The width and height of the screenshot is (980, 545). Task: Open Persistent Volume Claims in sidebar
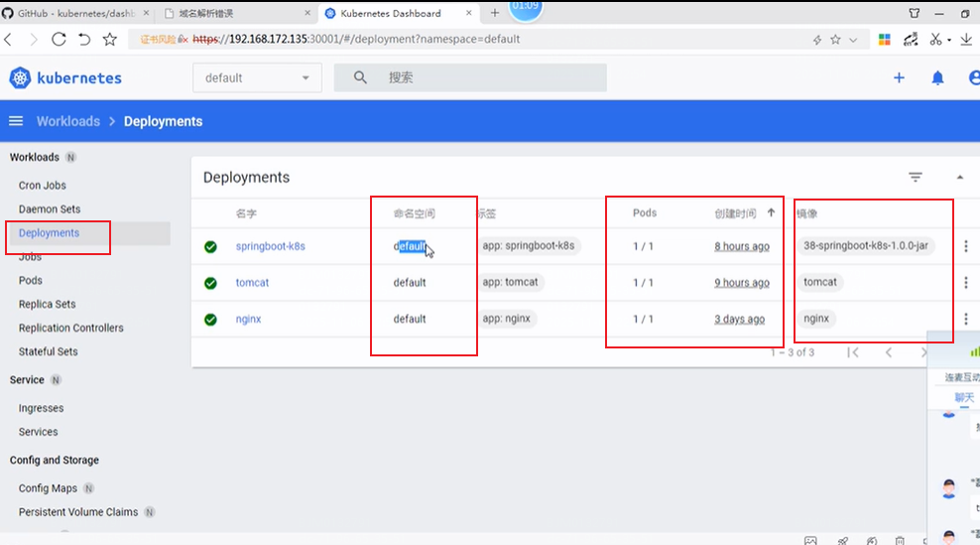(78, 512)
